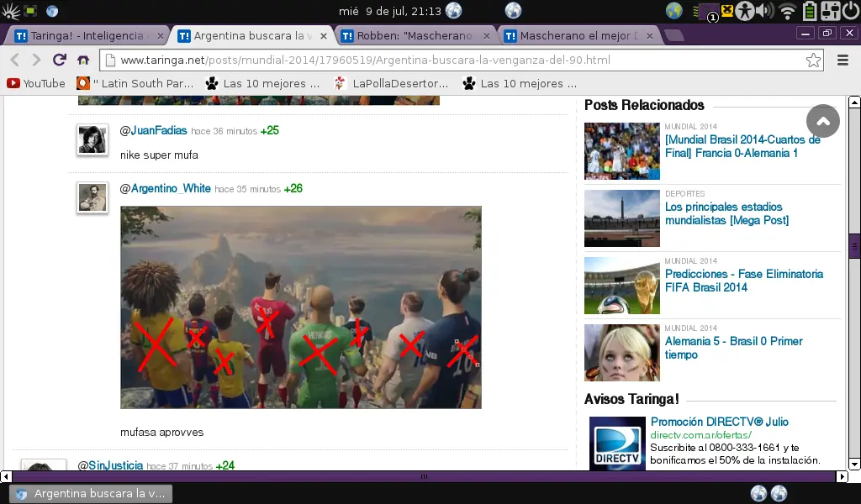This screenshot has width=861, height=504.
Task: Open a new browser tab
Action: point(673,35)
